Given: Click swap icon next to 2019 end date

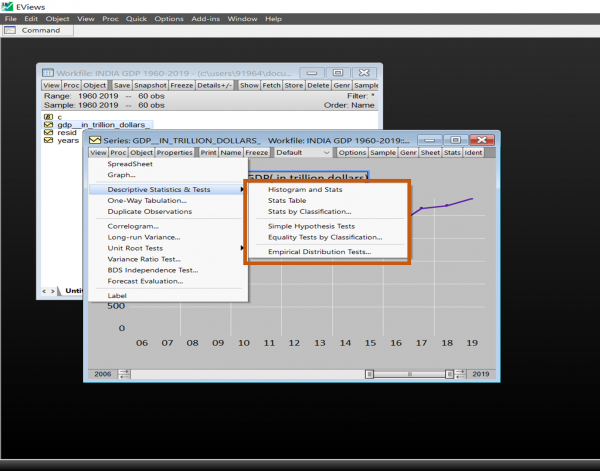Looking at the screenshot, I should [460, 374].
